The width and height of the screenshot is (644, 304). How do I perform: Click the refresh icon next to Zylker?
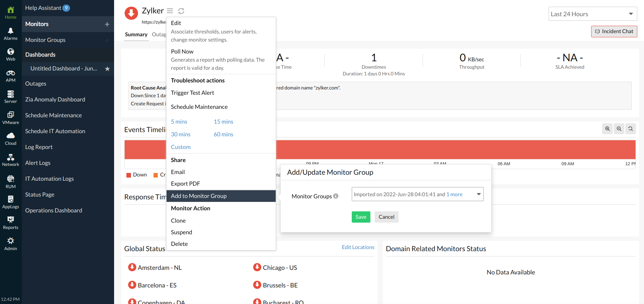[181, 11]
